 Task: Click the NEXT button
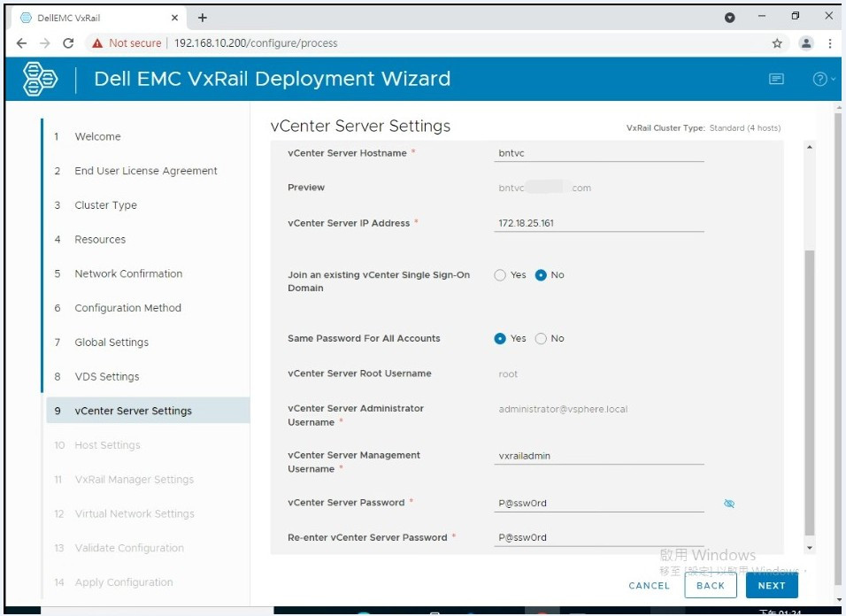coord(772,585)
